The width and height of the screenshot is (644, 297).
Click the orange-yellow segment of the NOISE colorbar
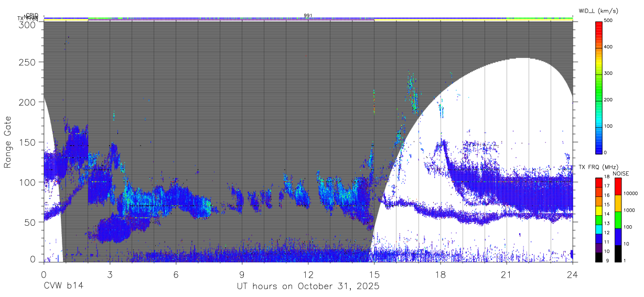click(618, 203)
